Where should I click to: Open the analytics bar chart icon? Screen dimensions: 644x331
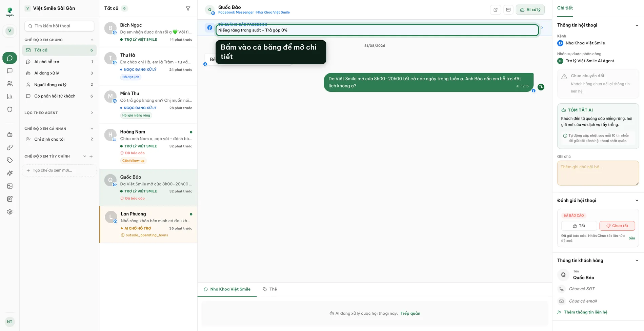9,97
